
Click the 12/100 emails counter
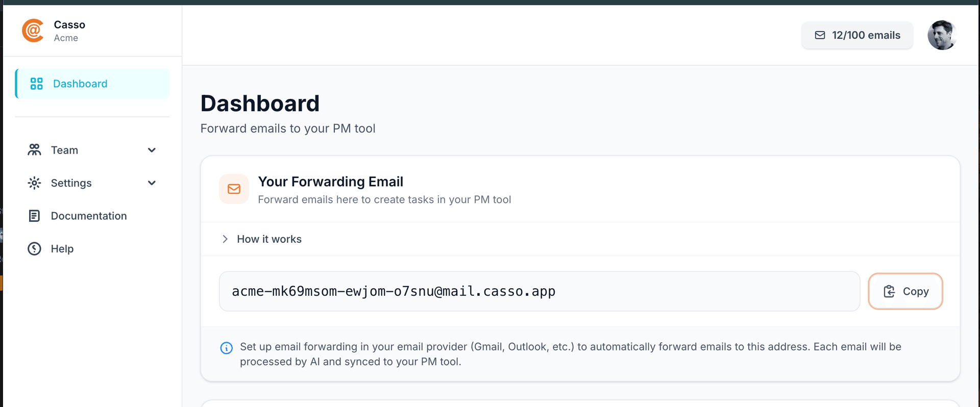click(857, 35)
